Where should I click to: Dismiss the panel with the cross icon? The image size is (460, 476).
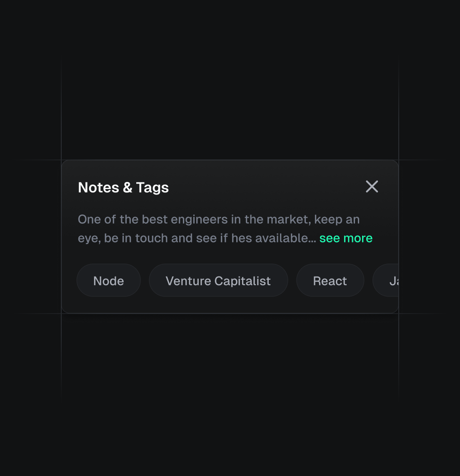coord(372,187)
